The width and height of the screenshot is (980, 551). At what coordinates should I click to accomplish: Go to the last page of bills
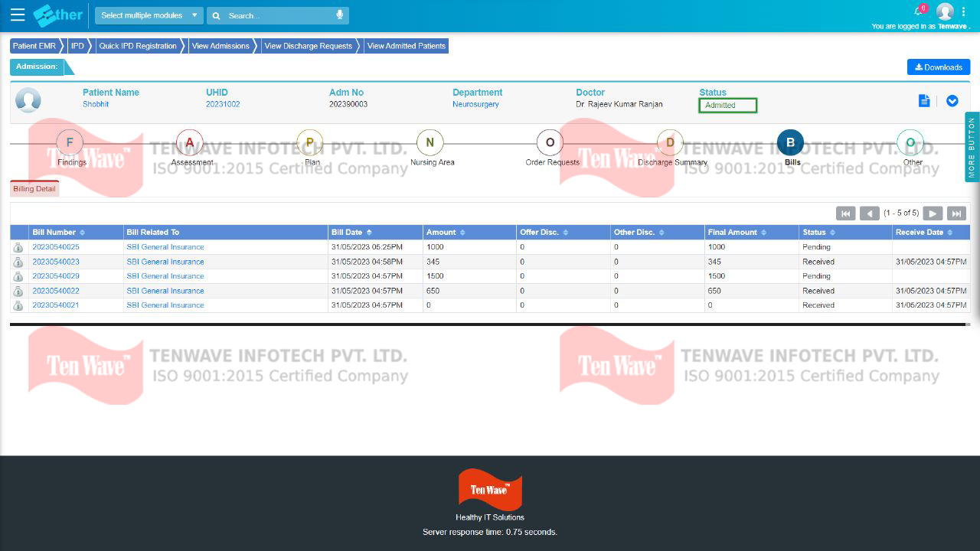[x=955, y=213]
